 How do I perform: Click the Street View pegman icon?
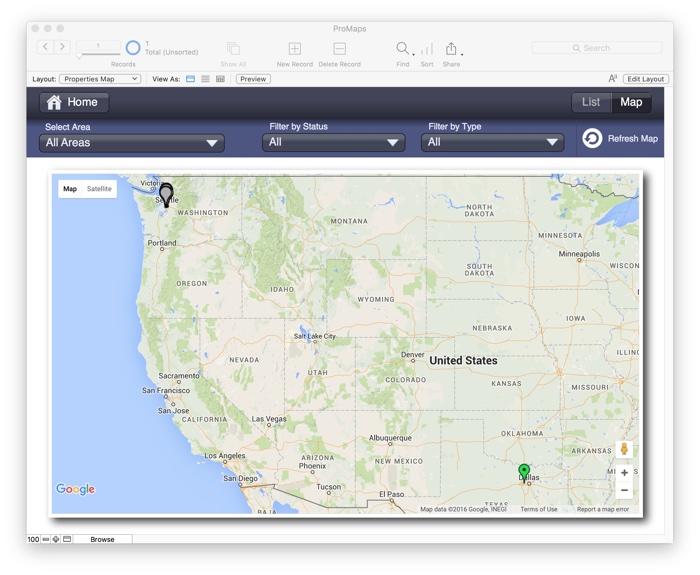click(x=624, y=449)
